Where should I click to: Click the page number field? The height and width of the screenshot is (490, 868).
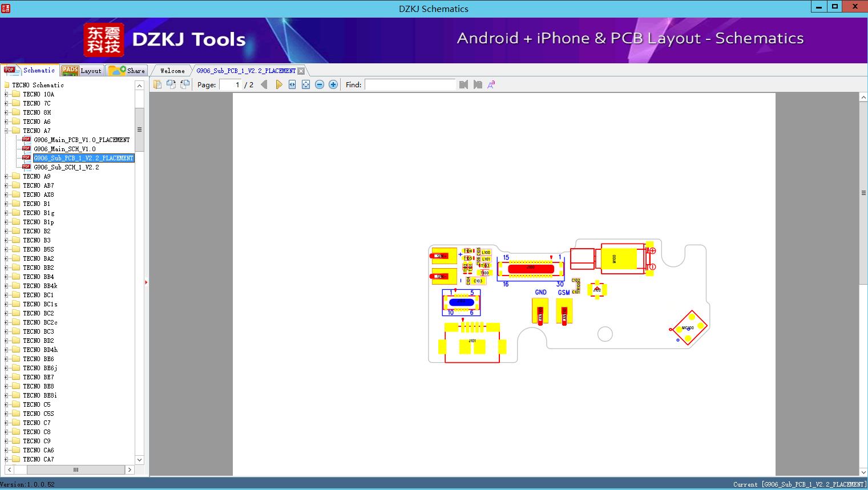(x=231, y=84)
